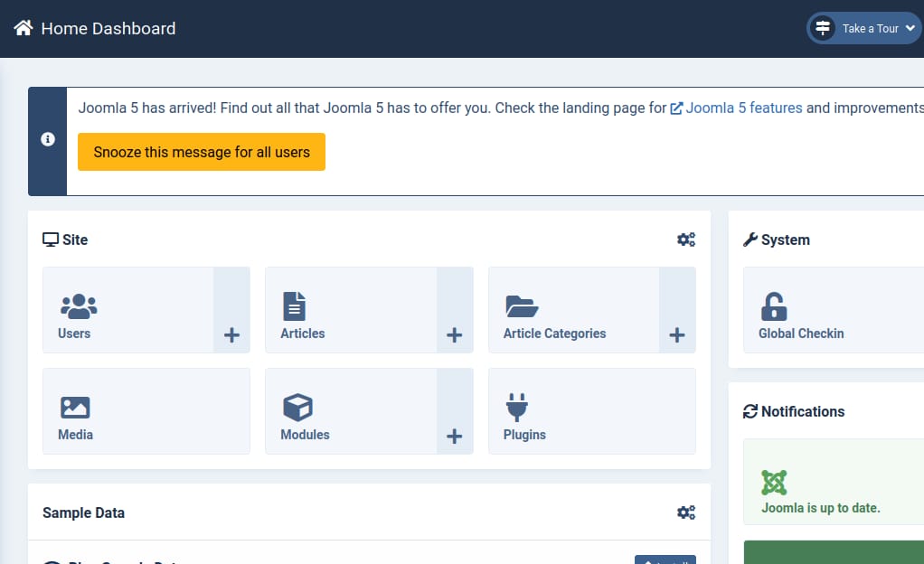This screenshot has height=564, width=924.
Task: Click the info circle on the message banner
Action: click(x=47, y=141)
